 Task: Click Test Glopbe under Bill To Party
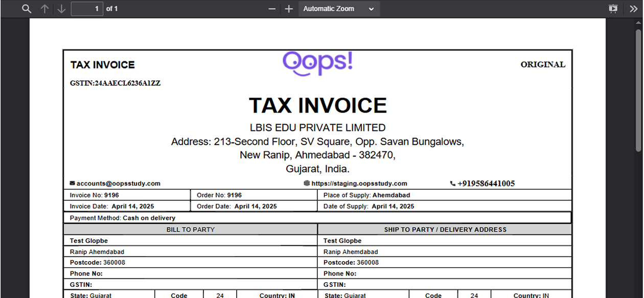pyautogui.click(x=89, y=241)
